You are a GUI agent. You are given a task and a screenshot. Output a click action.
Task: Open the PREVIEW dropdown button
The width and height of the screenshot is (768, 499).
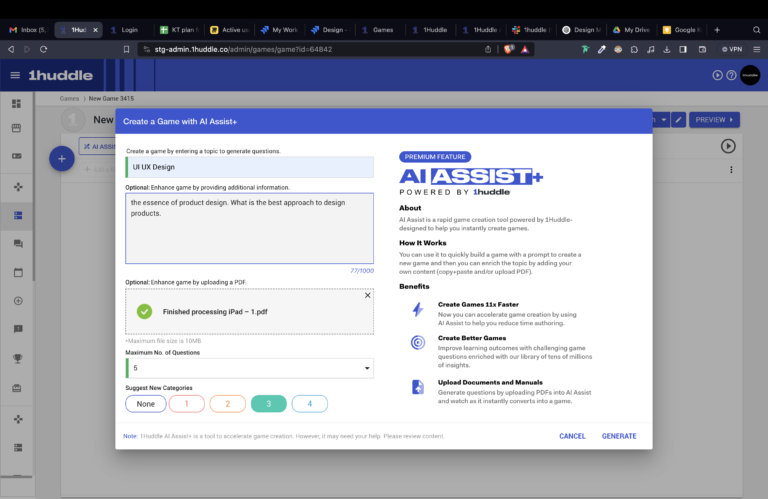pyautogui.click(x=714, y=120)
